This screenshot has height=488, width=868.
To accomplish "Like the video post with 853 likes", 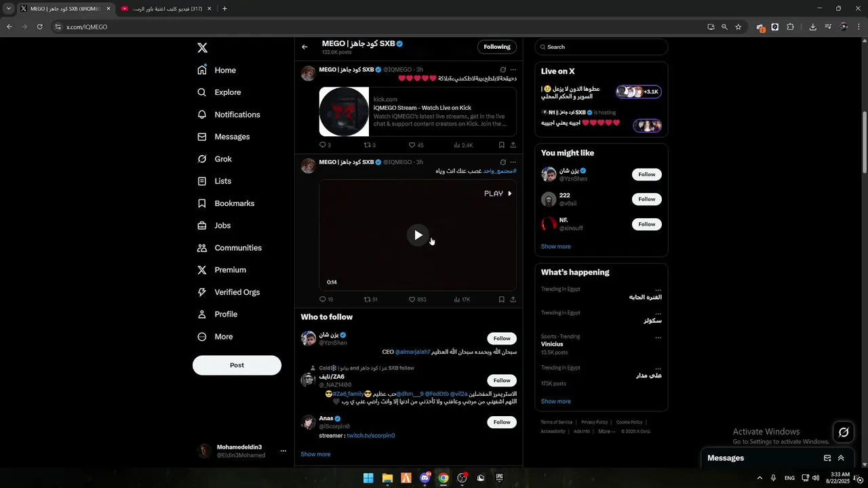I will pos(418,300).
